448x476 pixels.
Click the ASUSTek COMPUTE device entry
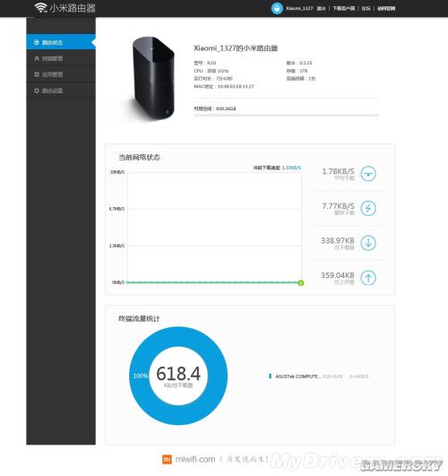click(319, 376)
